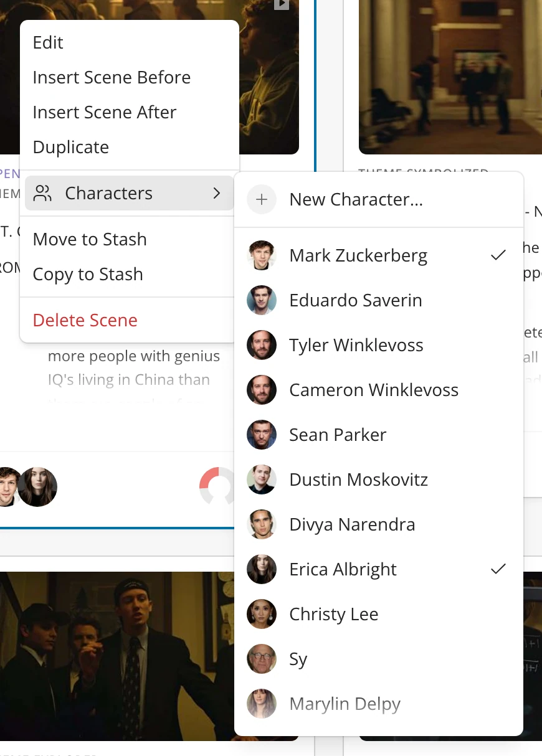Click the text 'more people with genius'
The height and width of the screenshot is (756, 542).
[x=134, y=356]
